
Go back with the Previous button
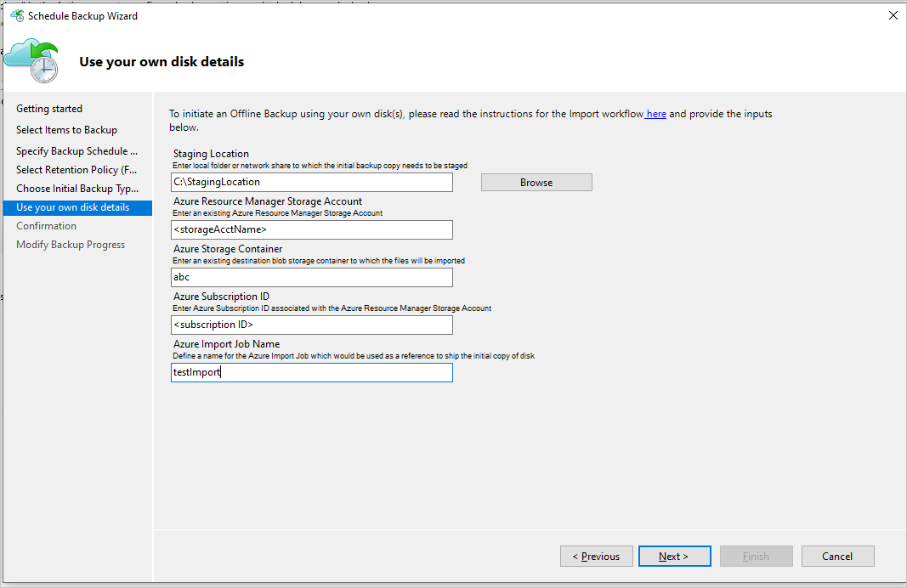596,556
